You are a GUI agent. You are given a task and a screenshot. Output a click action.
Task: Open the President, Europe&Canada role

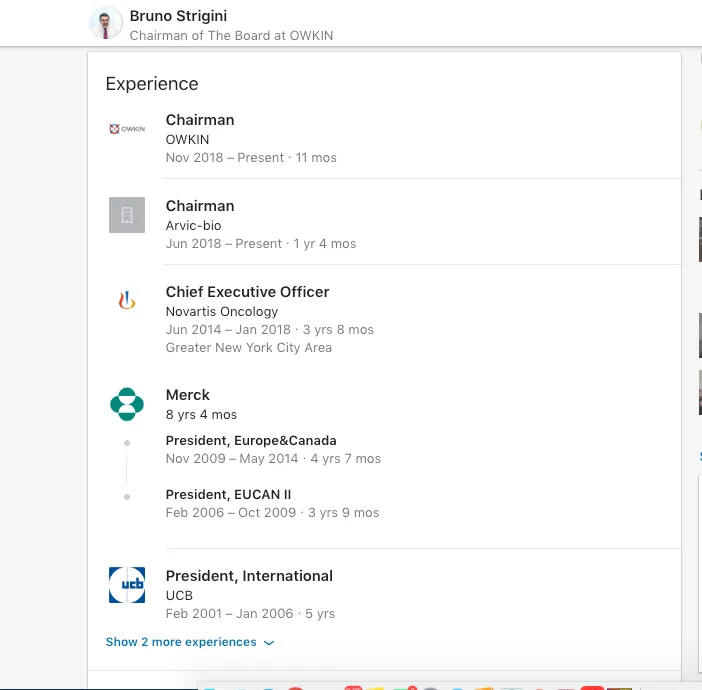[x=251, y=441]
